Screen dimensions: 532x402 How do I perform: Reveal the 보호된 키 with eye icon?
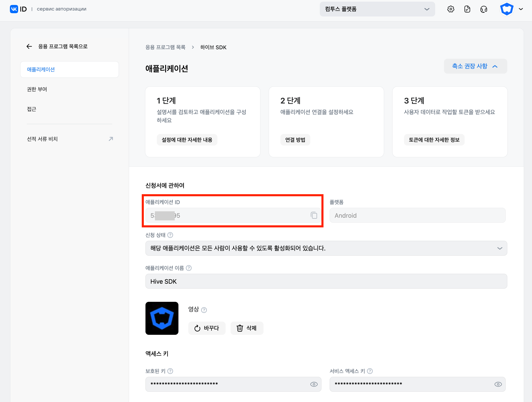(x=314, y=384)
